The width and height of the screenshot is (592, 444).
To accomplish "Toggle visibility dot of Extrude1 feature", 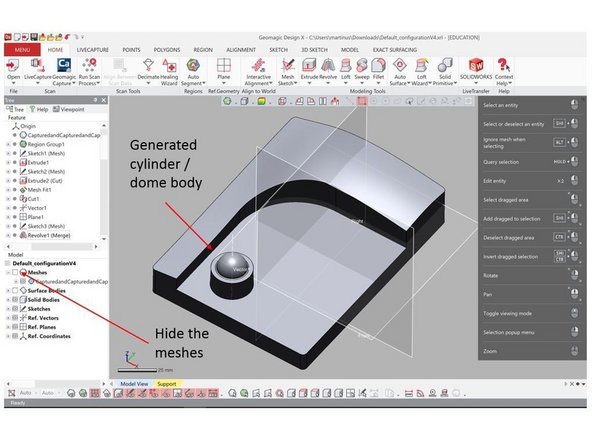I will click(x=15, y=162).
